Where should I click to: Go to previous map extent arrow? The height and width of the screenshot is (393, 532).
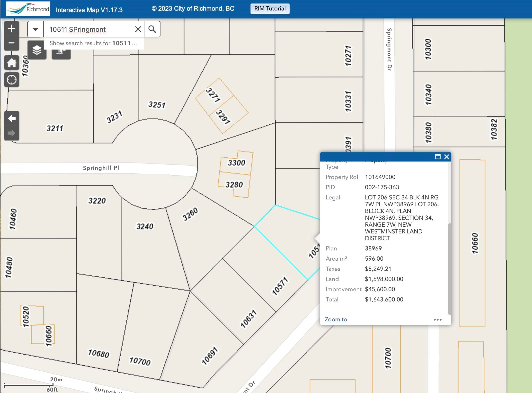(x=11, y=119)
